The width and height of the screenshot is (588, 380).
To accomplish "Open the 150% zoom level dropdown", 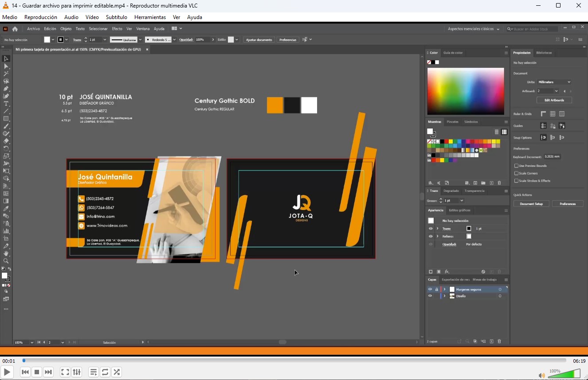I will (32, 342).
